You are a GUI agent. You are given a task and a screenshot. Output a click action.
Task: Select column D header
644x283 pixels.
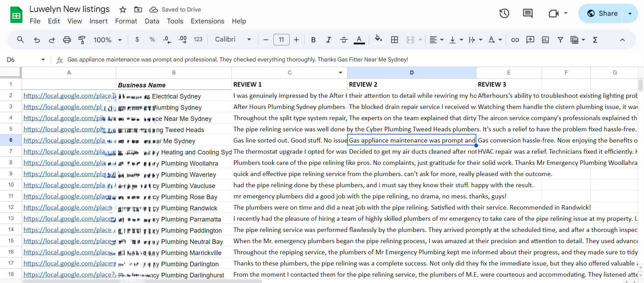tap(412, 73)
